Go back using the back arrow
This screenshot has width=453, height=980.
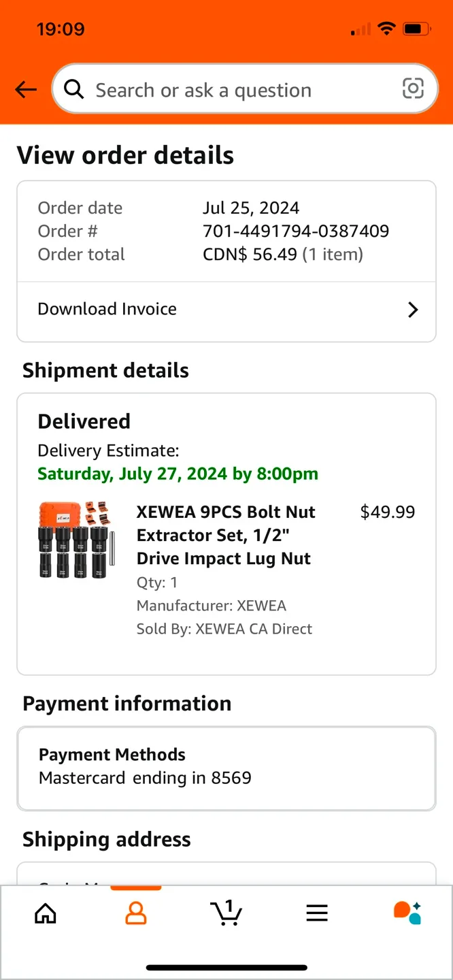click(25, 89)
